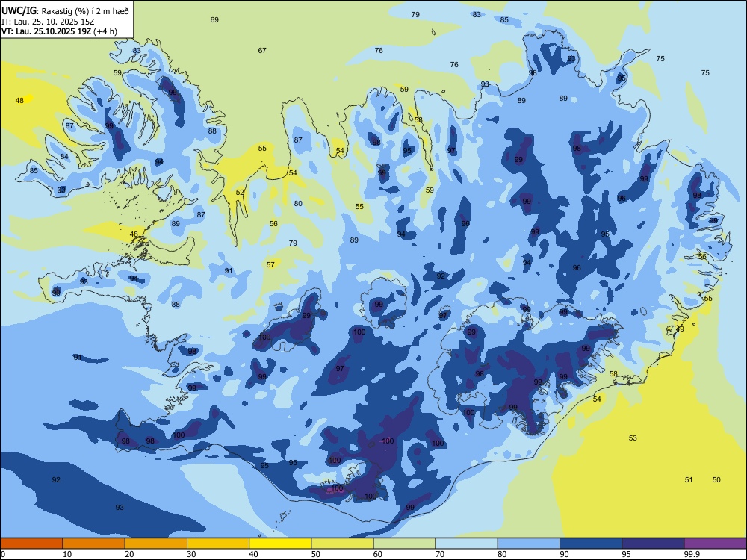
Task: Click the 'VT: Lau. 25.10.2025 19Z (+4 h)' line
Action: [x=59, y=31]
